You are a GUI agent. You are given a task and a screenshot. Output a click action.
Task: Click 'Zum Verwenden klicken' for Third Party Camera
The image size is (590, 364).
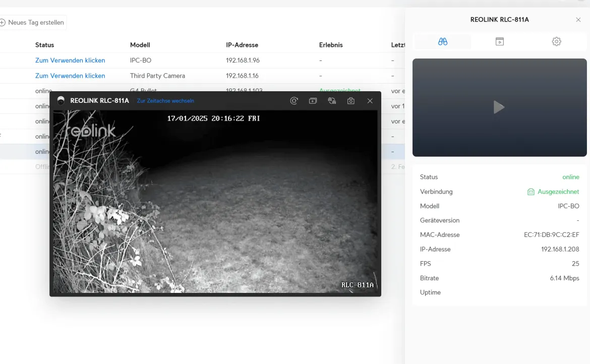70,76
